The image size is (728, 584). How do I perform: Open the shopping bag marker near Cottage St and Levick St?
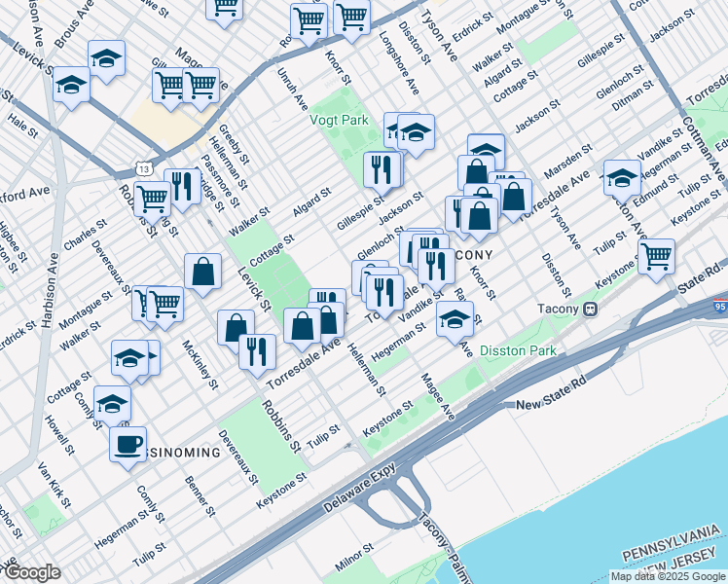202,272
